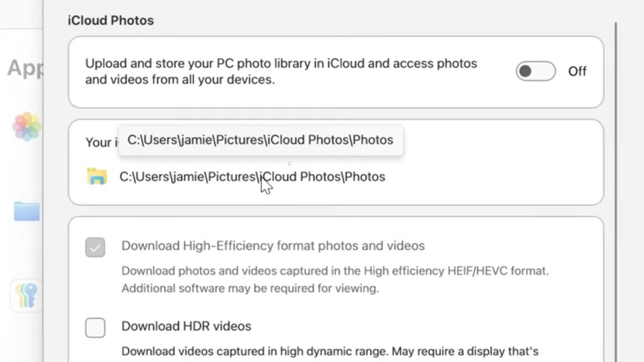Turn on the iCloud Photos upload switch
The height and width of the screenshot is (362, 644).
coord(535,71)
